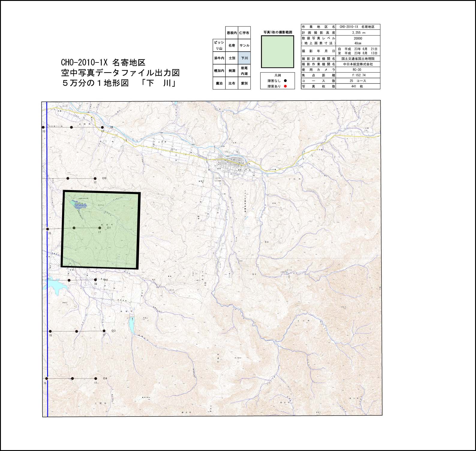Image resolution: width=476 pixels, height=451 pixels.
Task: Select the 名寄 cell in the index grid
Action: tap(232, 45)
